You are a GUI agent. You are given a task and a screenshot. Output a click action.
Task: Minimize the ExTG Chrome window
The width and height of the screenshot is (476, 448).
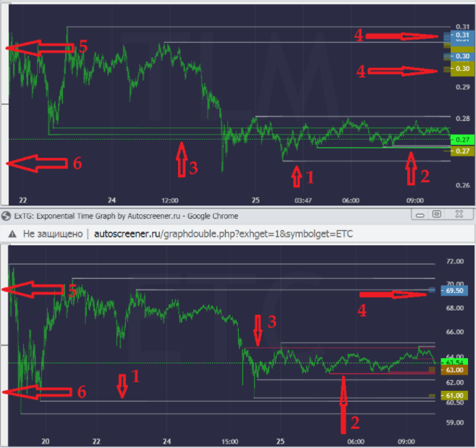[x=420, y=215]
